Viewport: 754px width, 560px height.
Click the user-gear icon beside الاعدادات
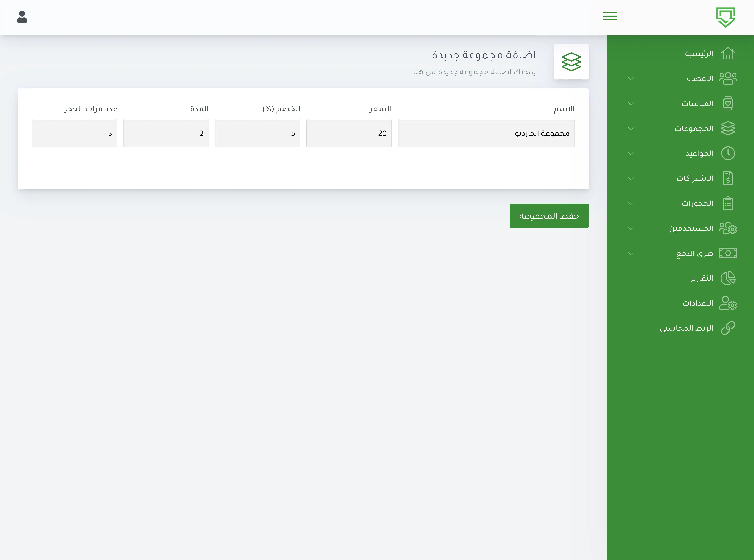point(728,303)
